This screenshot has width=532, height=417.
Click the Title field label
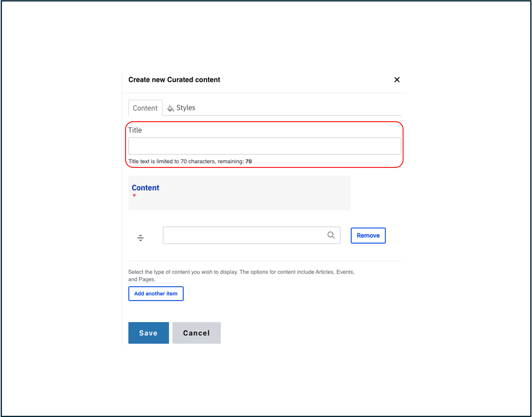(135, 130)
